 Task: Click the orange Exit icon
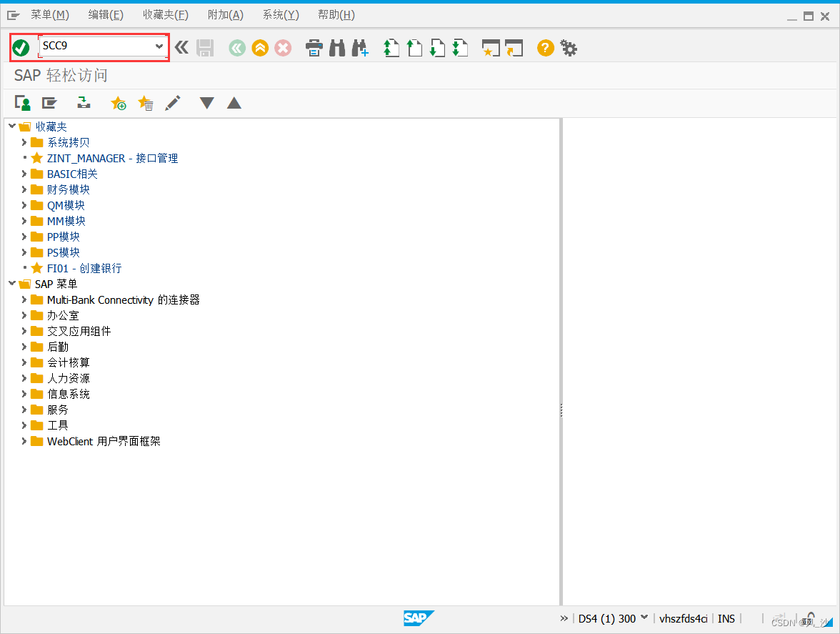click(x=260, y=48)
